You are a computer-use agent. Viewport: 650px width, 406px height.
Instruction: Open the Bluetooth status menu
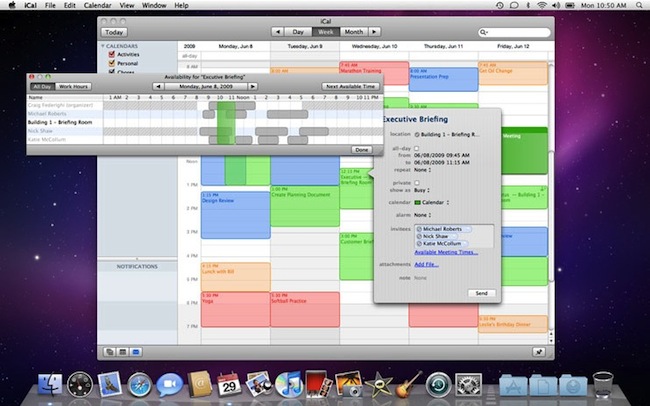tap(528, 5)
